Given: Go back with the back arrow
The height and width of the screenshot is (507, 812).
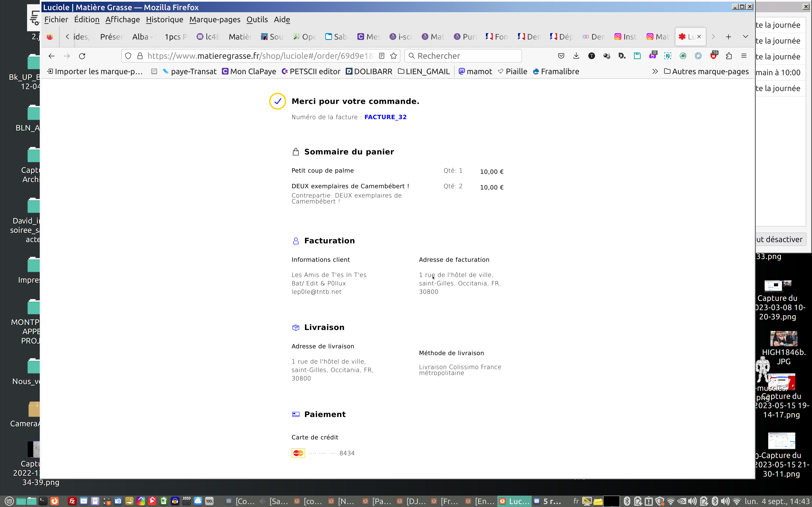Looking at the screenshot, I should coord(51,56).
